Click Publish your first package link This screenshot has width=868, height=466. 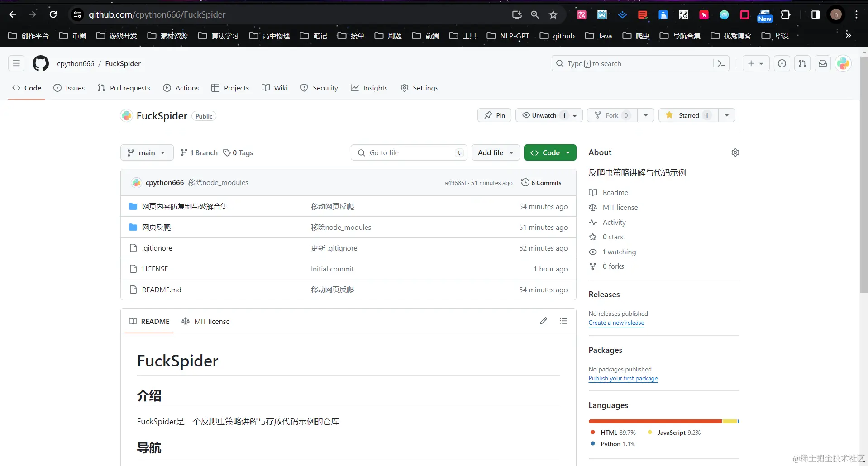[623, 379]
